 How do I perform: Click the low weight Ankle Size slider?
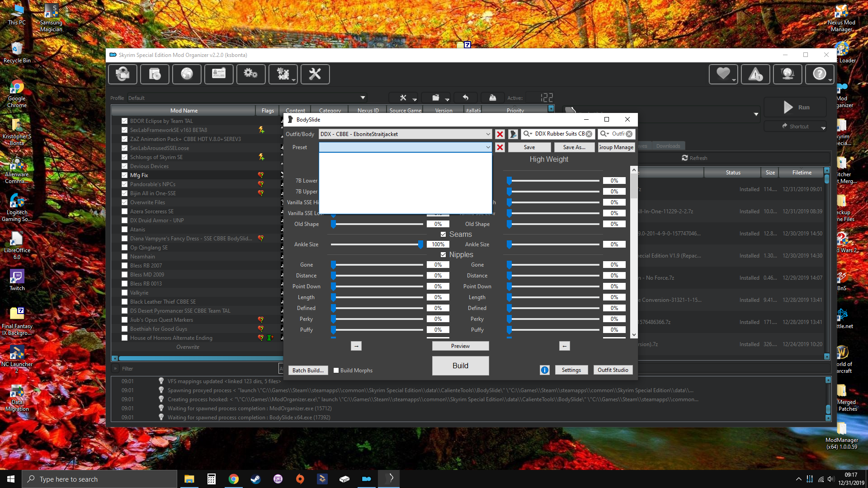376,244
